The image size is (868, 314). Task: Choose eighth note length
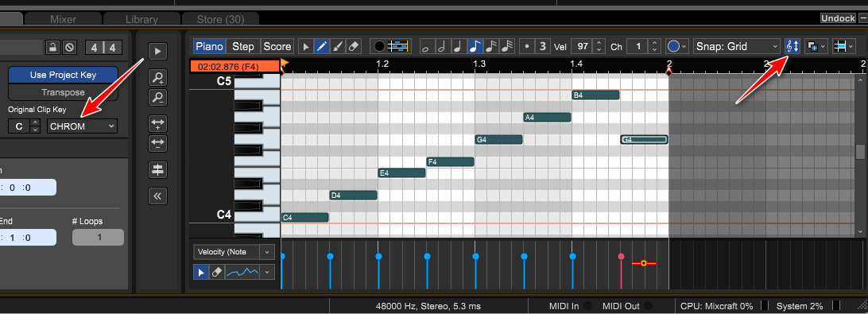pos(475,47)
